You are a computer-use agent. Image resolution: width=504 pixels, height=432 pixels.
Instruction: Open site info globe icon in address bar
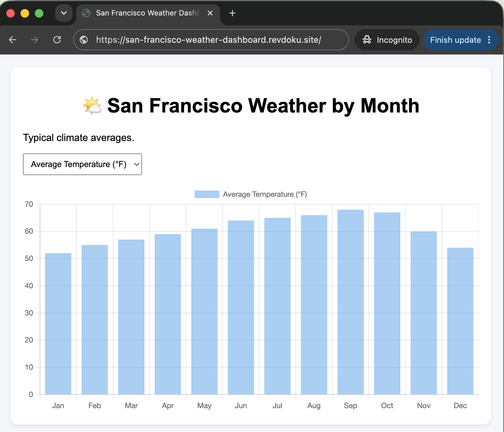(x=84, y=40)
